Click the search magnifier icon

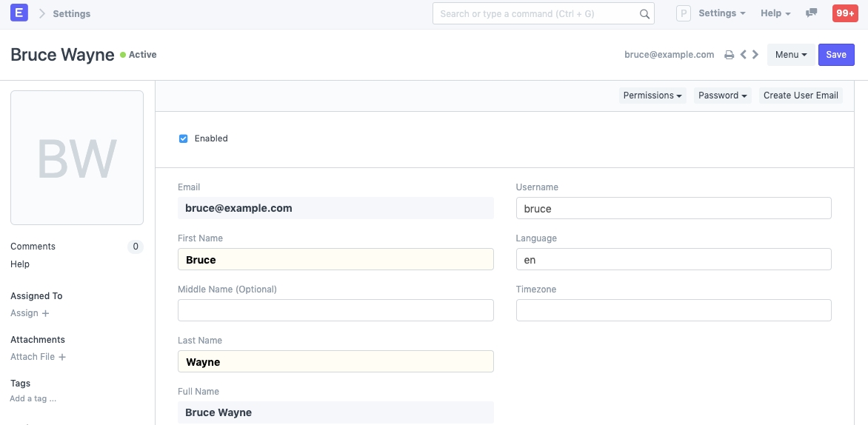[644, 13]
